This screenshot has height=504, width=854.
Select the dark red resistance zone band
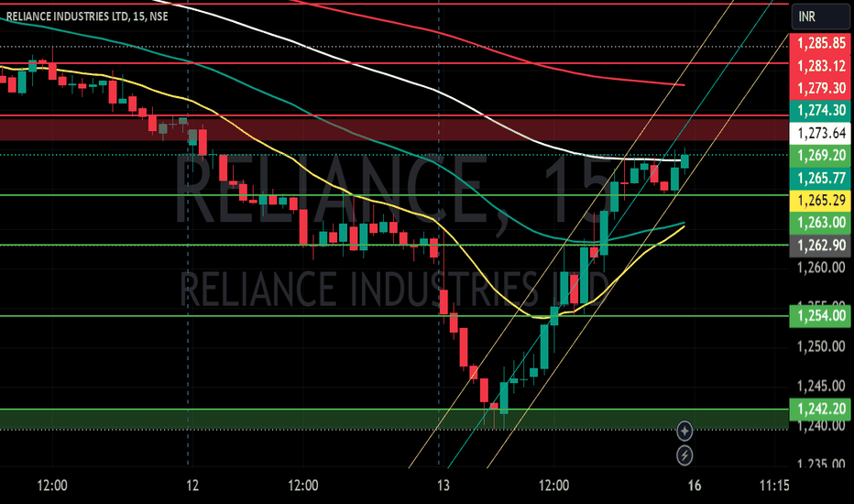click(394, 129)
